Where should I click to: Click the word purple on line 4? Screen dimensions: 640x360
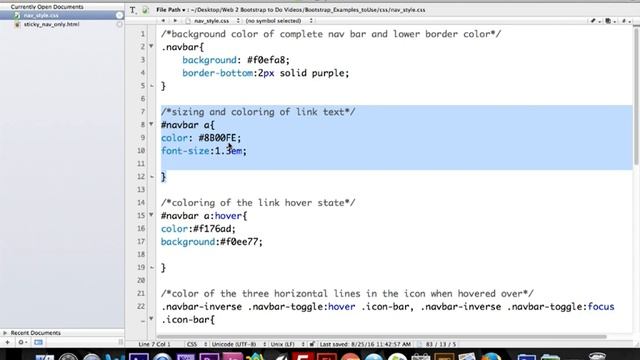(x=328, y=73)
